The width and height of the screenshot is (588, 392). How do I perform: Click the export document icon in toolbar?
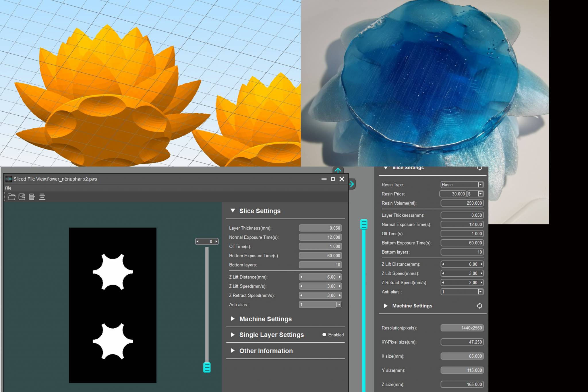[32, 197]
